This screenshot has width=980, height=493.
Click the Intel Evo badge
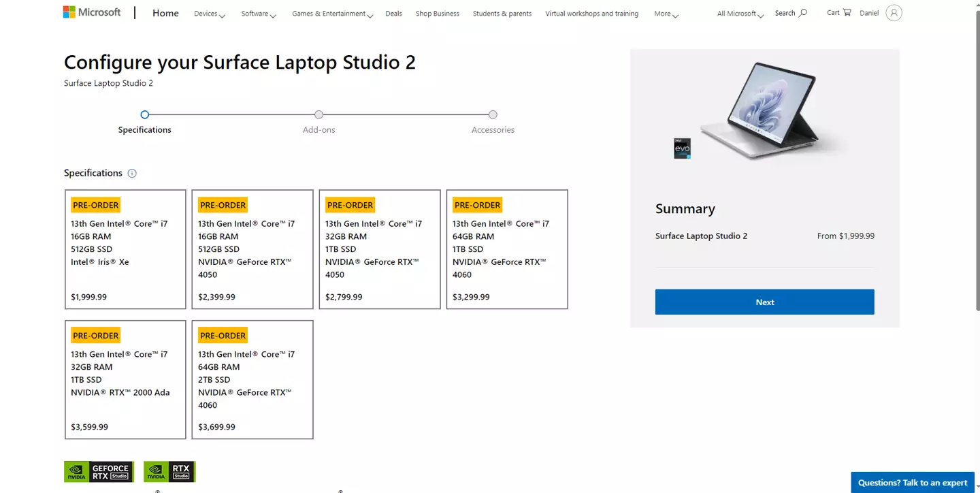(x=682, y=148)
